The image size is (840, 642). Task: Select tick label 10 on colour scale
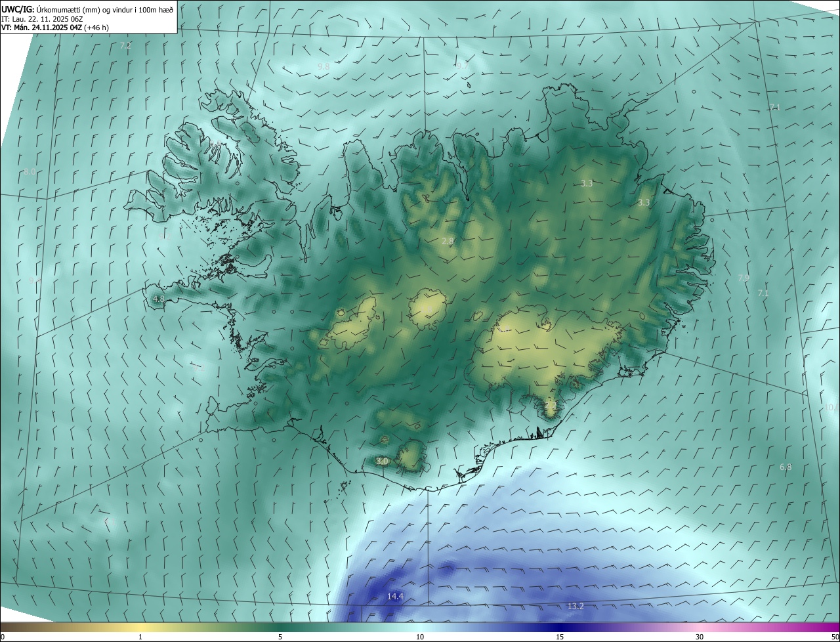pyautogui.click(x=420, y=637)
